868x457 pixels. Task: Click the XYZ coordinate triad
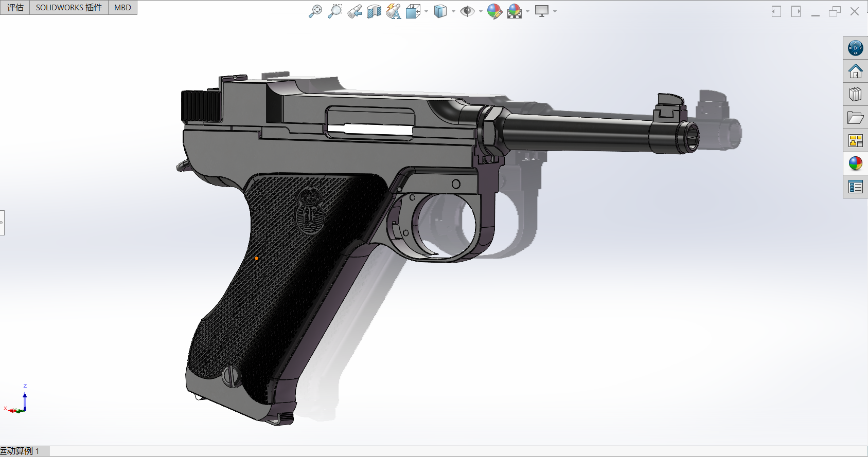pyautogui.click(x=15, y=400)
